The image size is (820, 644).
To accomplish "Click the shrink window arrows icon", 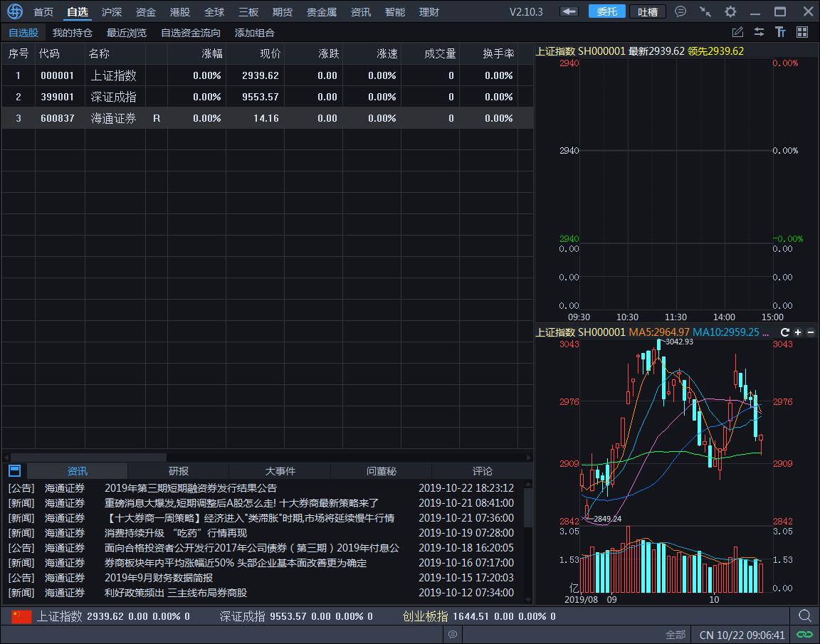I will (705, 11).
